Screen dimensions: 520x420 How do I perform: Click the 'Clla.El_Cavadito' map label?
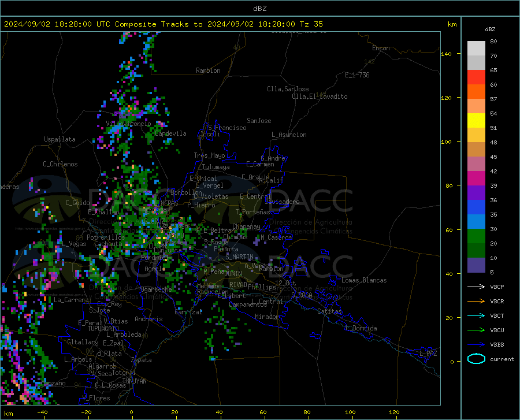[x=320, y=96]
